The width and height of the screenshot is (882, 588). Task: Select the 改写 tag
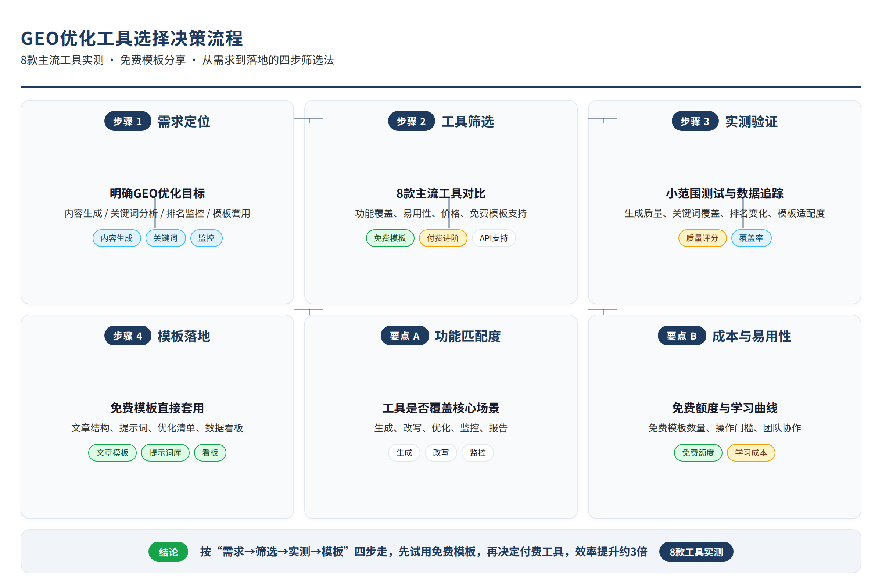click(441, 453)
